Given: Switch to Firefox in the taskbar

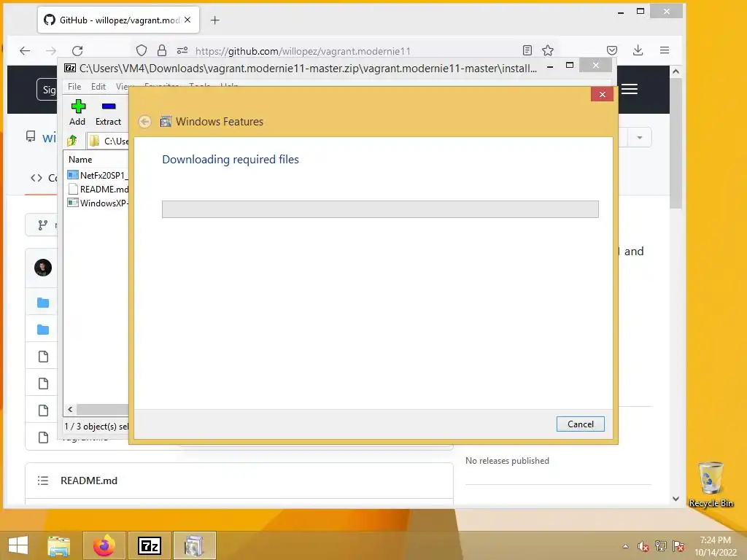Looking at the screenshot, I should pos(104,545).
